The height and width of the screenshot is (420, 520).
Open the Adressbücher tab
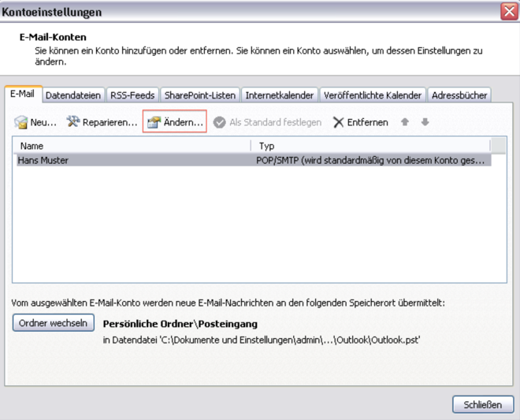pos(460,95)
